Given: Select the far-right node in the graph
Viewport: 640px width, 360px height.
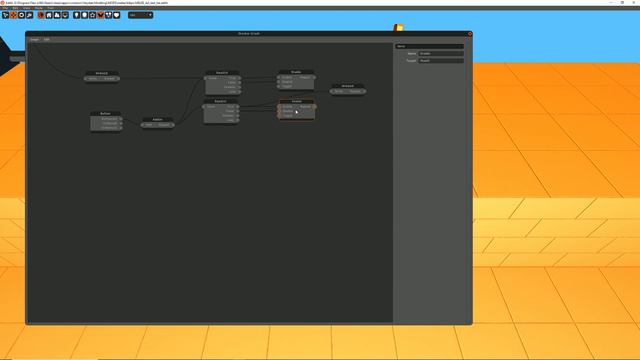Looking at the screenshot, I should (348, 89).
